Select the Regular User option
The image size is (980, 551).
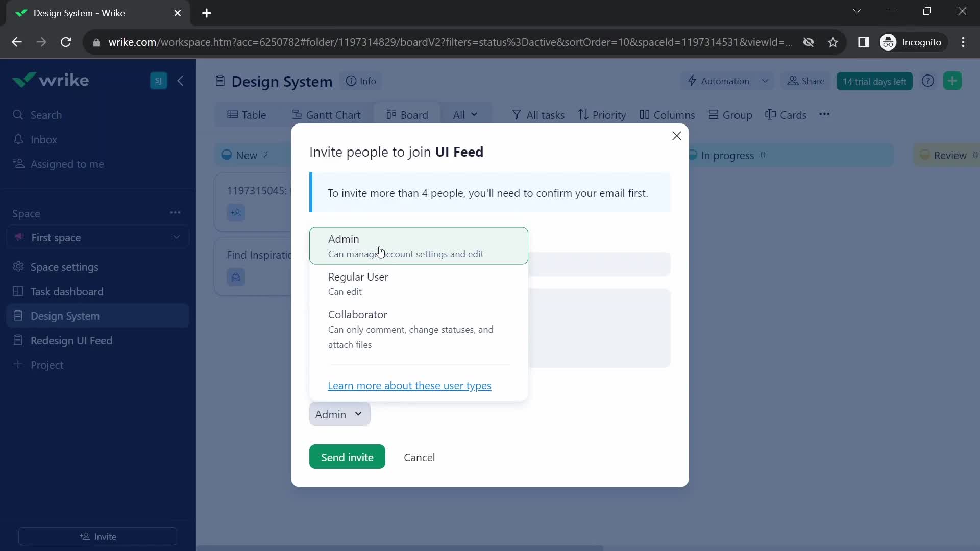click(419, 284)
